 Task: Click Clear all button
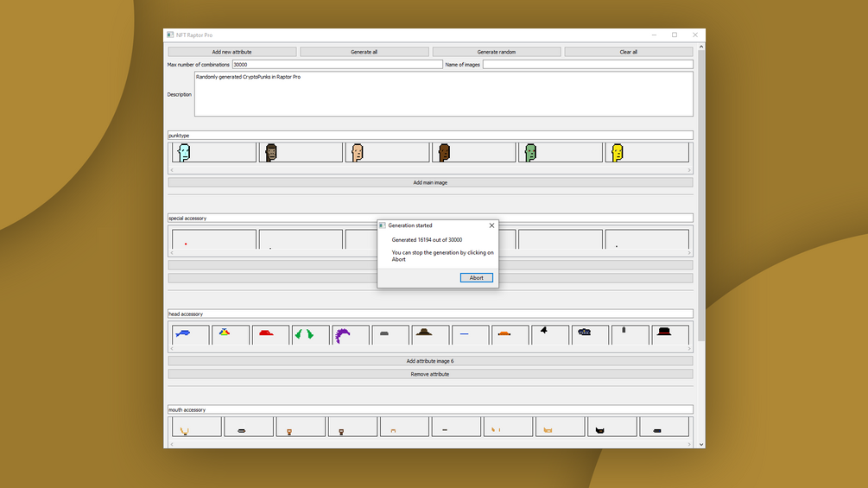point(628,52)
